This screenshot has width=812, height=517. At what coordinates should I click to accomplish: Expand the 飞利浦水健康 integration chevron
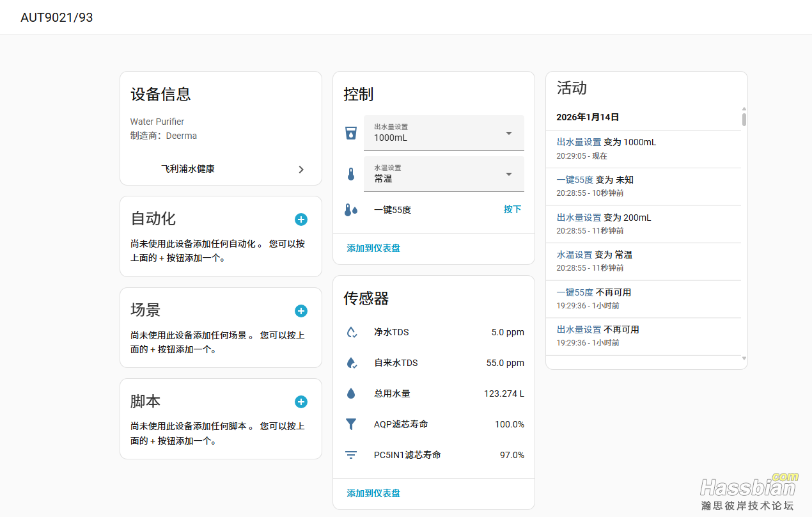pos(301,170)
